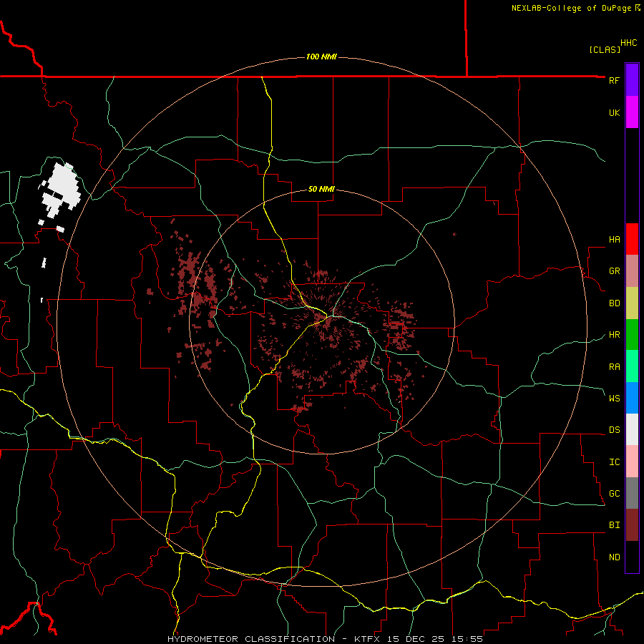Screen dimensions: 644x644
Task: Click the RA legend label
Action: pos(614,366)
